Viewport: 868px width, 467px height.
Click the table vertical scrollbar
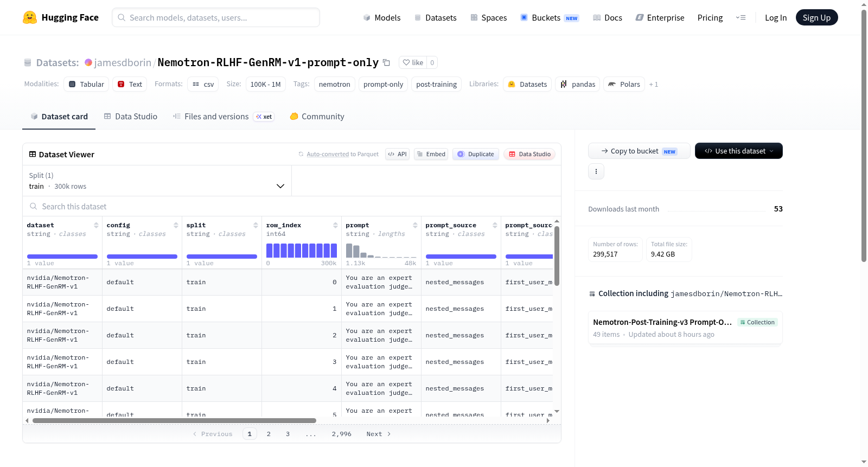[x=557, y=255]
